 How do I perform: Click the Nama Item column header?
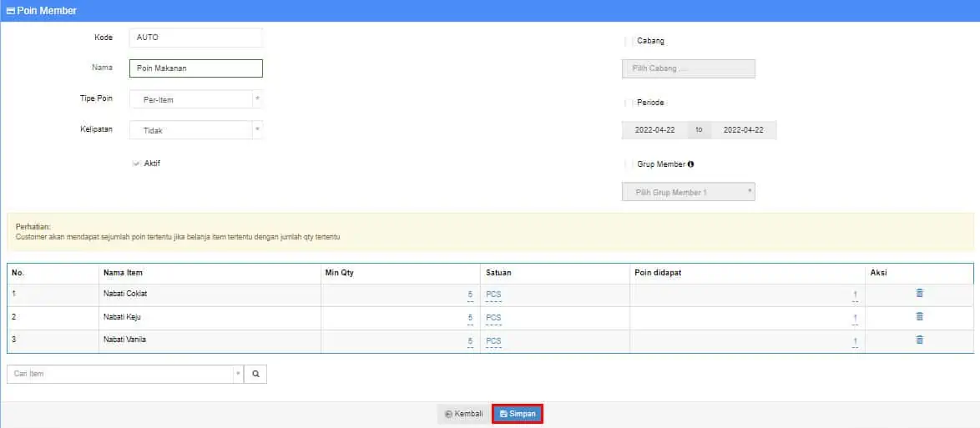click(123, 273)
